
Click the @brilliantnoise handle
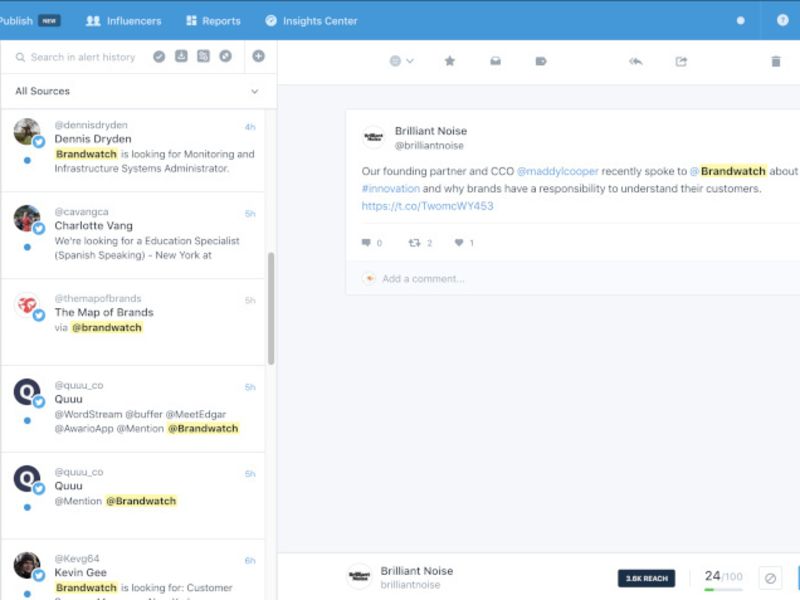coord(429,146)
